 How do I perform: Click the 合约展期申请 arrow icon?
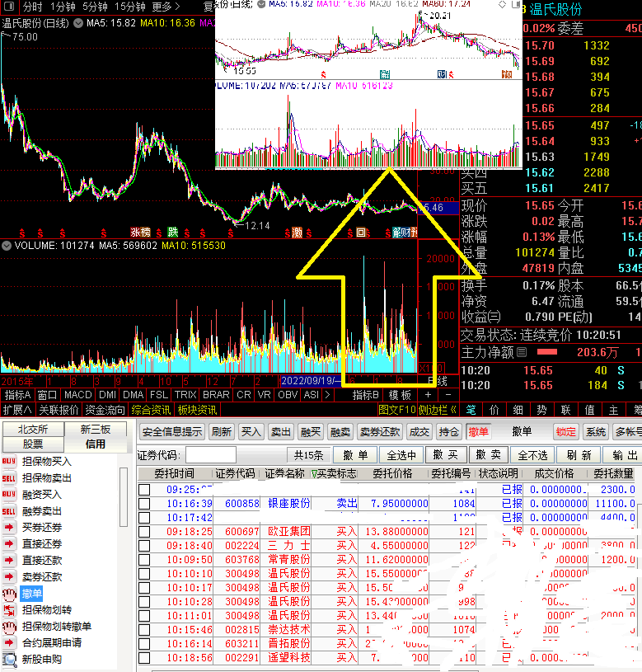click(x=9, y=642)
